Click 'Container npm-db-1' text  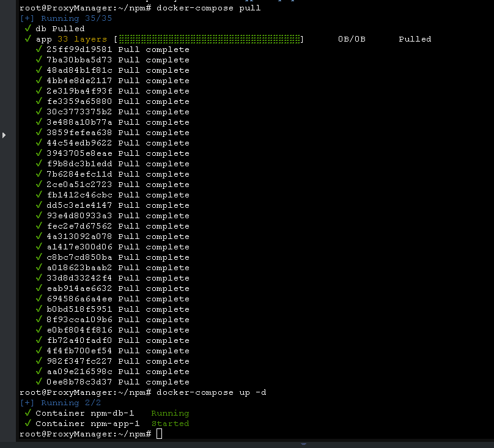(x=85, y=413)
